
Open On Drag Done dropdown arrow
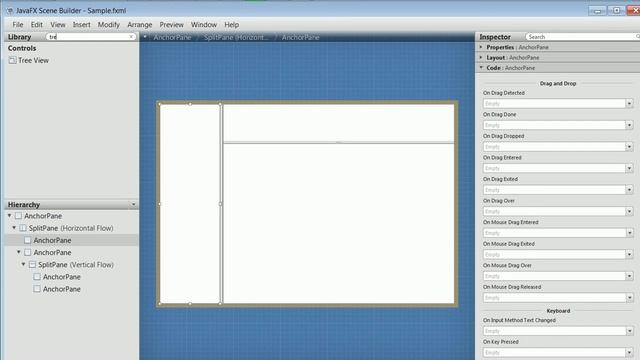629,125
